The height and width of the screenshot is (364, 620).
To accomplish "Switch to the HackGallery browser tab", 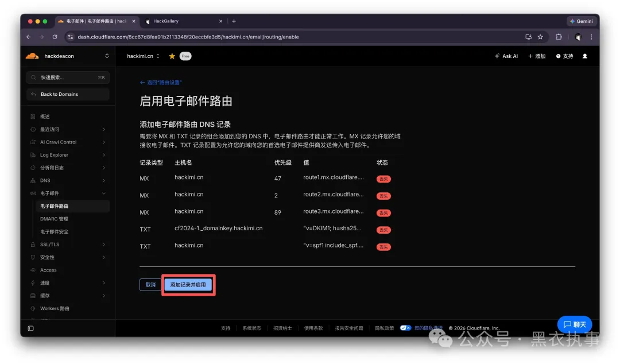I will tap(183, 21).
